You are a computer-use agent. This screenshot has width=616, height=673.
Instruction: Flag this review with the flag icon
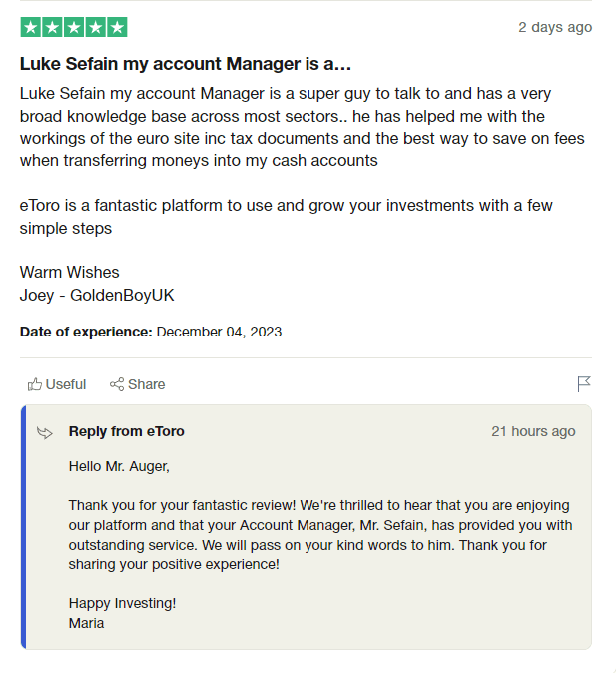point(584,384)
